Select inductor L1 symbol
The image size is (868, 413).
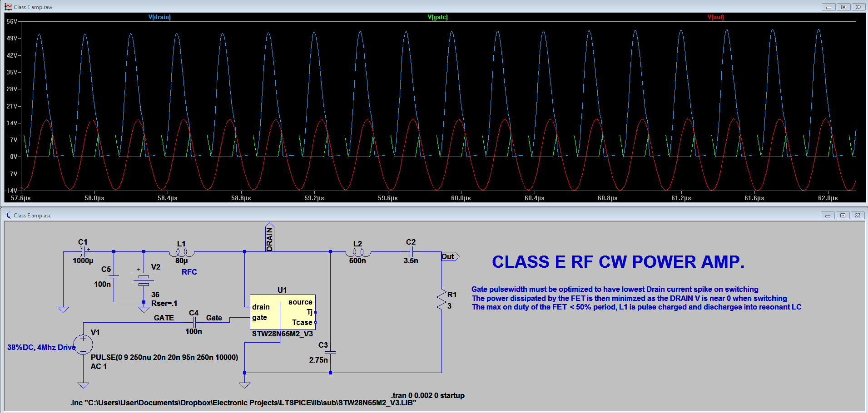click(182, 252)
